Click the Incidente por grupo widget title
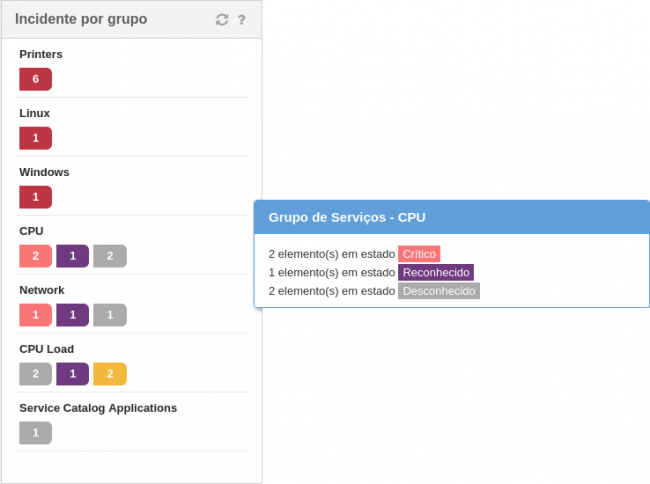 pyautogui.click(x=81, y=19)
